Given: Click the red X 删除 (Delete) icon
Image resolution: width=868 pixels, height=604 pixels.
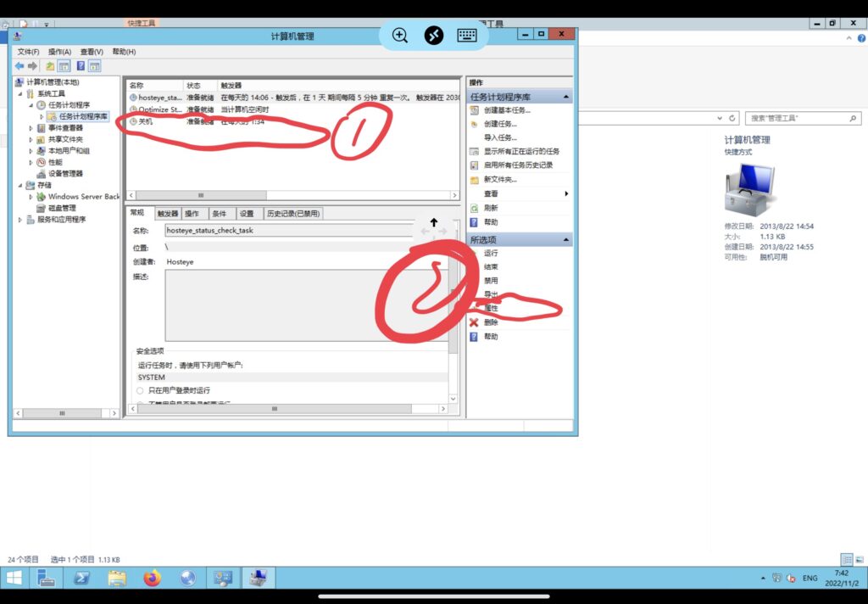Looking at the screenshot, I should pos(475,322).
